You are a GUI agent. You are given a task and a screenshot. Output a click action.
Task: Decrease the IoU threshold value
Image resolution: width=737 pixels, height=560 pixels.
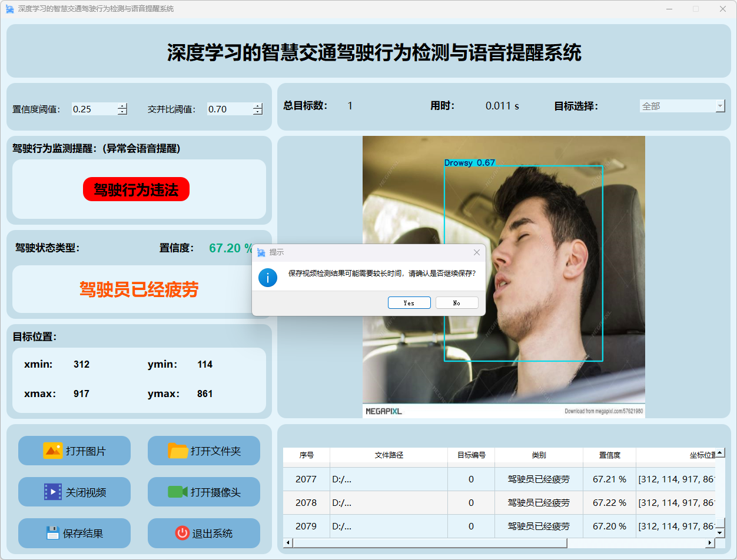click(x=258, y=112)
